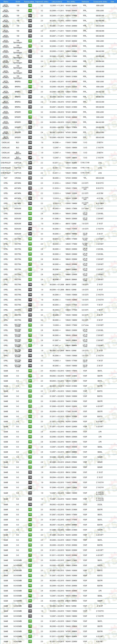Click the Marka column header

pos(6,1)
